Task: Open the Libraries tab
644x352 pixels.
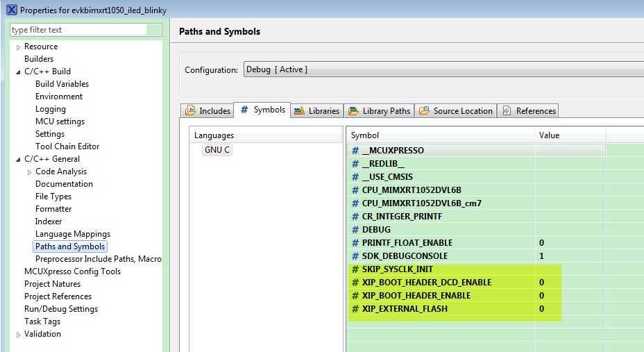Action: coord(316,110)
